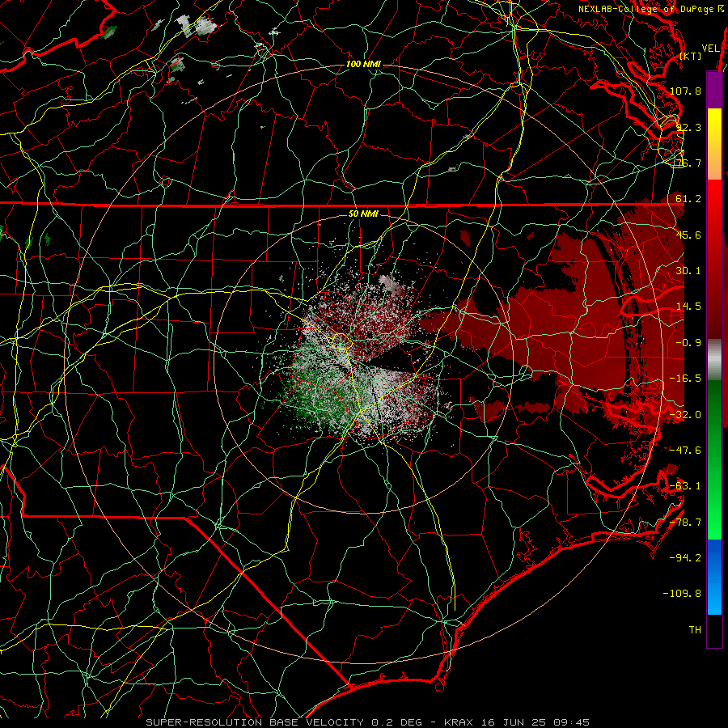Click the 76.7 velocity scale value
Viewport: 728px width, 728px height.
[x=688, y=163]
